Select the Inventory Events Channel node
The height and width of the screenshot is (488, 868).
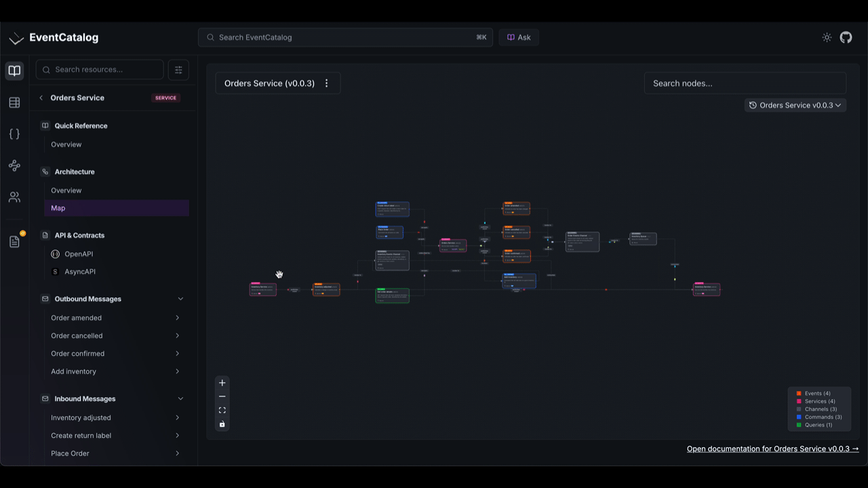point(393,260)
